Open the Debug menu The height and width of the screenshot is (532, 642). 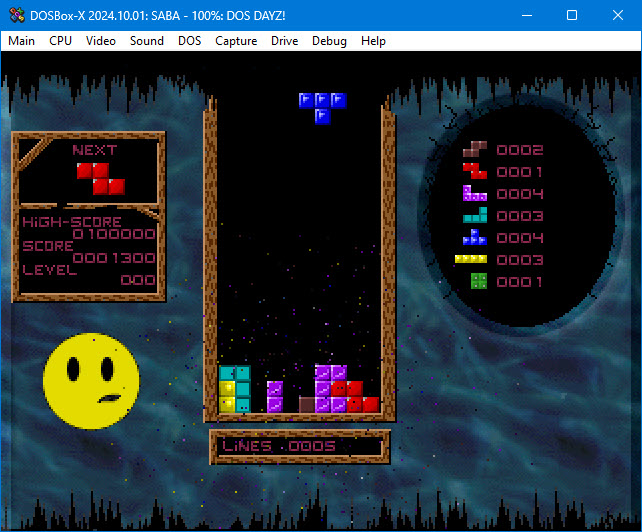[x=329, y=41]
